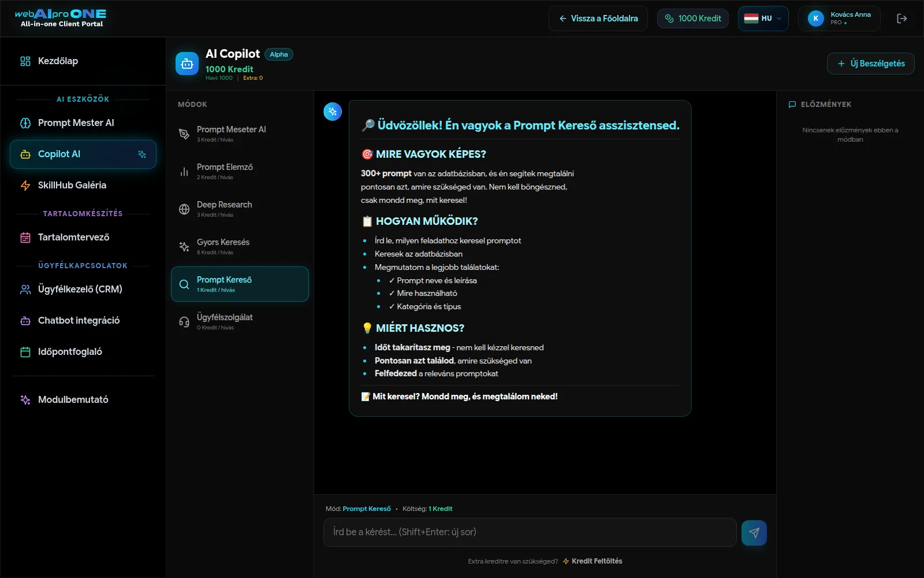Switch to the Deep Research mode
924x578 pixels.
point(240,209)
